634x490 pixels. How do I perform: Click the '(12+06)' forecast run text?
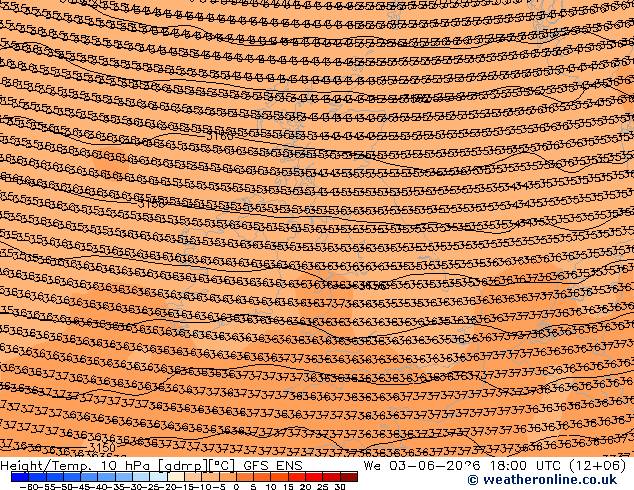click(x=598, y=466)
